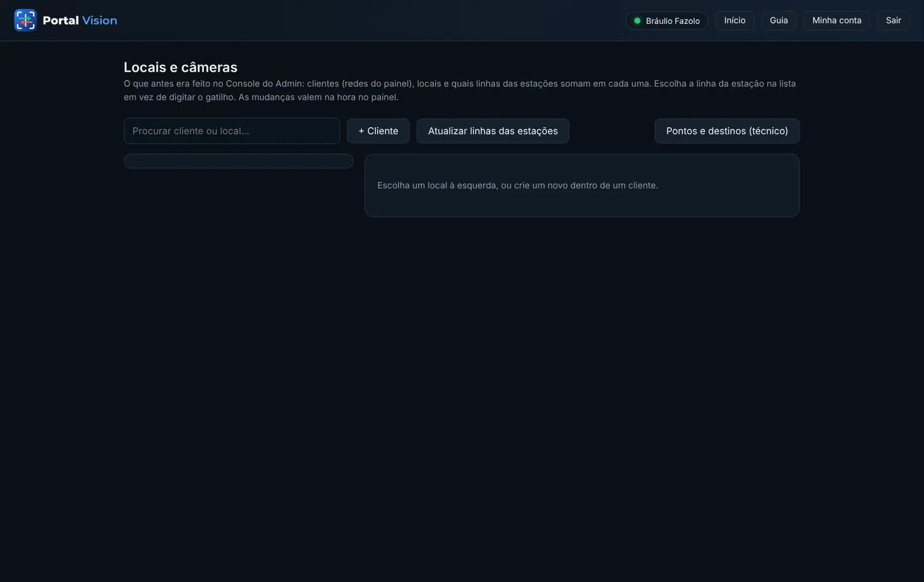
Task: Click the Portal Vision logo icon
Action: 25,20
